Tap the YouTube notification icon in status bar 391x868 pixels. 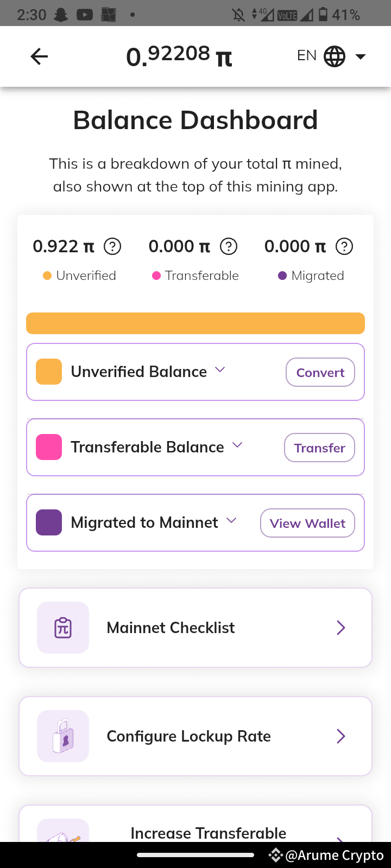tap(85, 15)
